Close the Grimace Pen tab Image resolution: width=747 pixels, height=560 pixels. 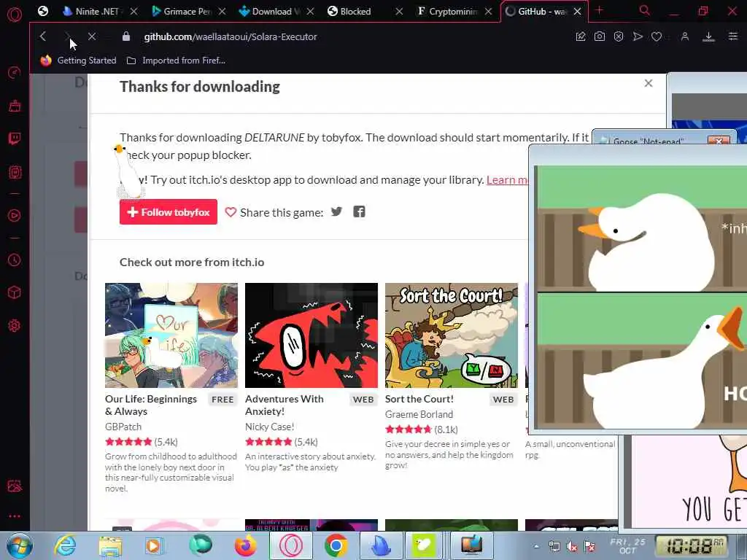[x=222, y=11]
